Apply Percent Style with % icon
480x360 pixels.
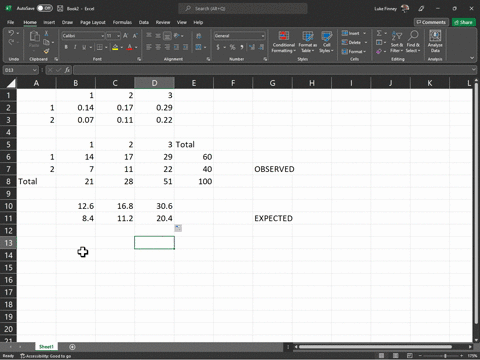click(x=232, y=47)
